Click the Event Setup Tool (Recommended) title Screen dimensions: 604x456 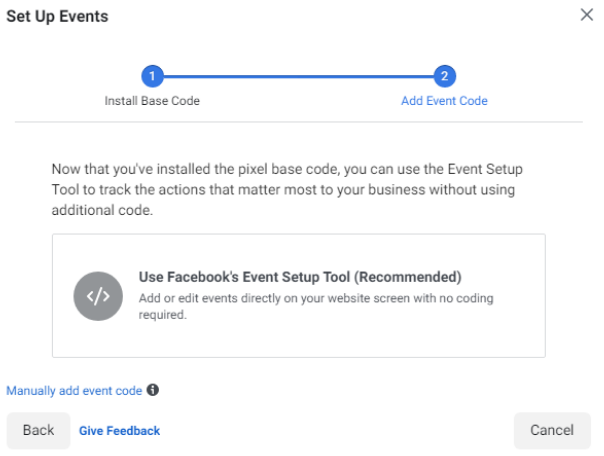pyautogui.click(x=299, y=277)
